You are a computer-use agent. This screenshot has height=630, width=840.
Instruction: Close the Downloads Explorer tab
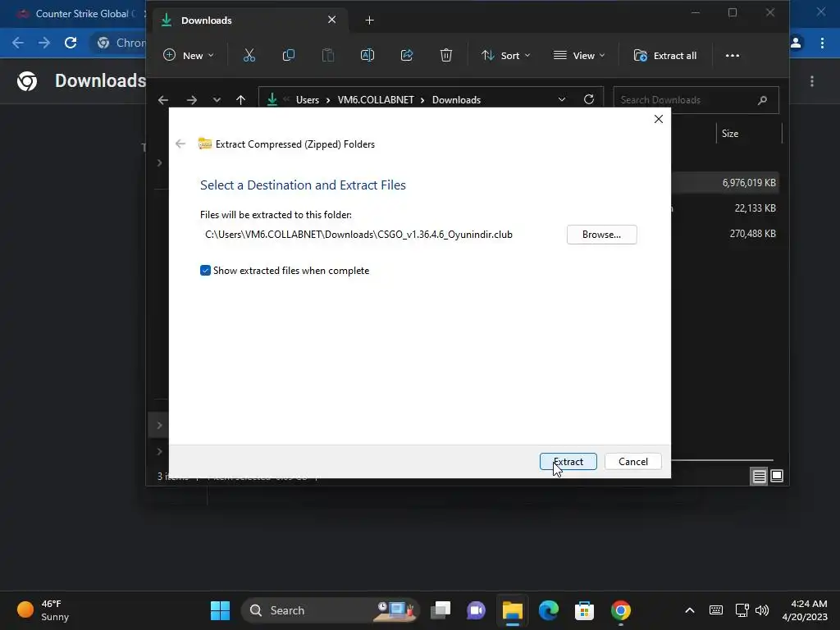click(331, 20)
